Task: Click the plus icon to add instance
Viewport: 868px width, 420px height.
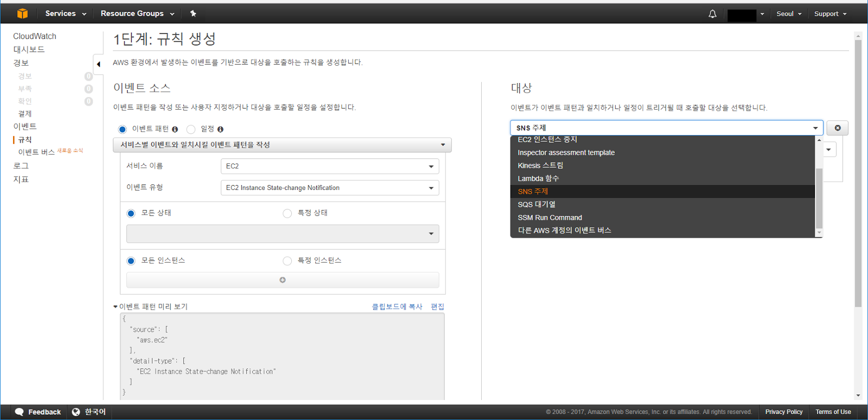Action: [x=283, y=280]
